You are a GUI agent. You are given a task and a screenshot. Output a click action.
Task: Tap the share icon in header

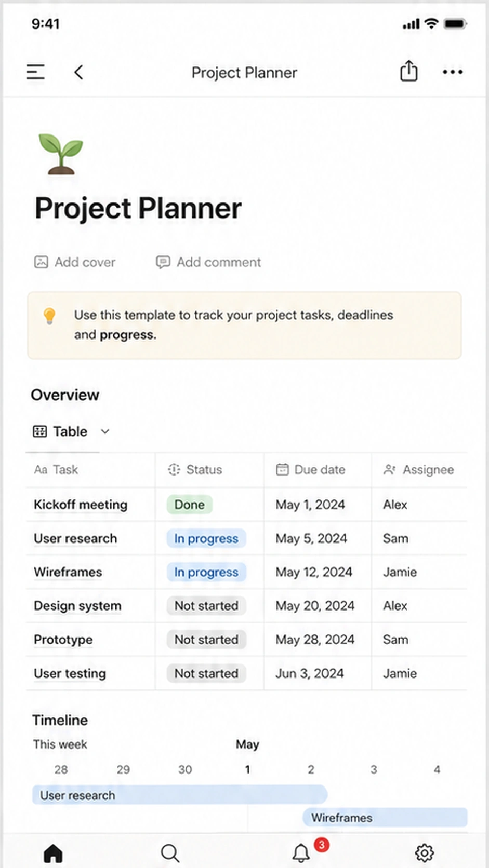click(x=409, y=71)
